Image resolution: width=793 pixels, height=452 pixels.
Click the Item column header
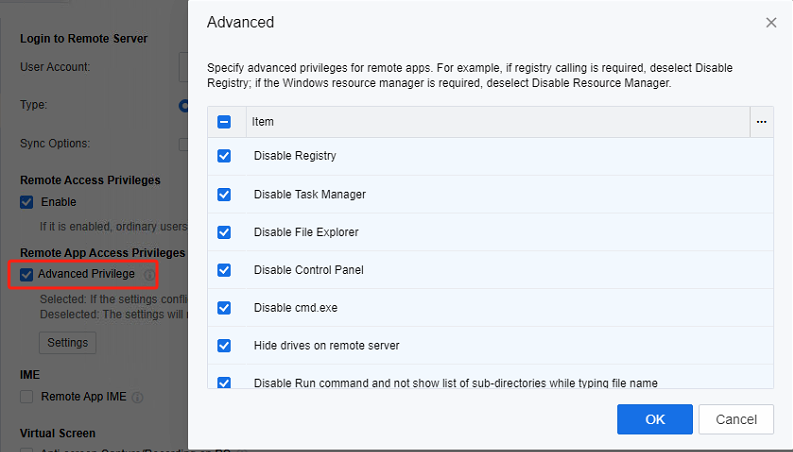coord(263,122)
